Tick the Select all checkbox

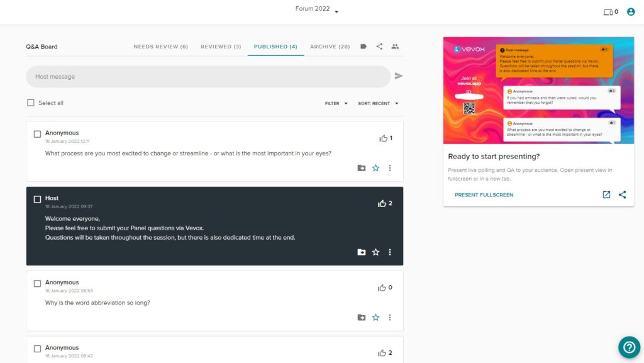coord(31,103)
